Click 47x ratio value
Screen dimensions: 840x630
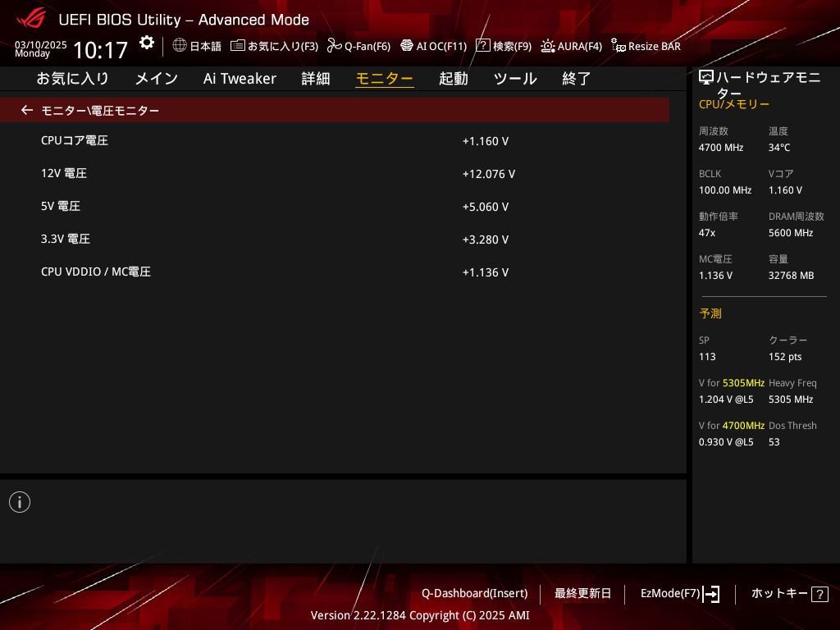706,232
